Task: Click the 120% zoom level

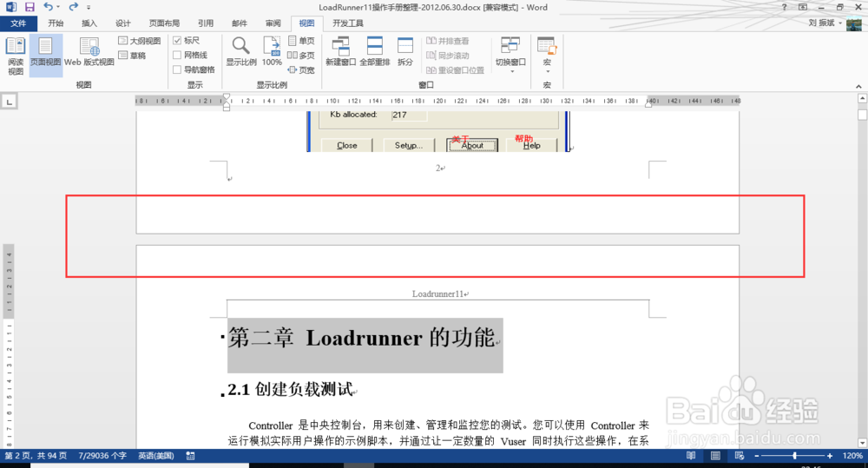Action: click(x=852, y=456)
